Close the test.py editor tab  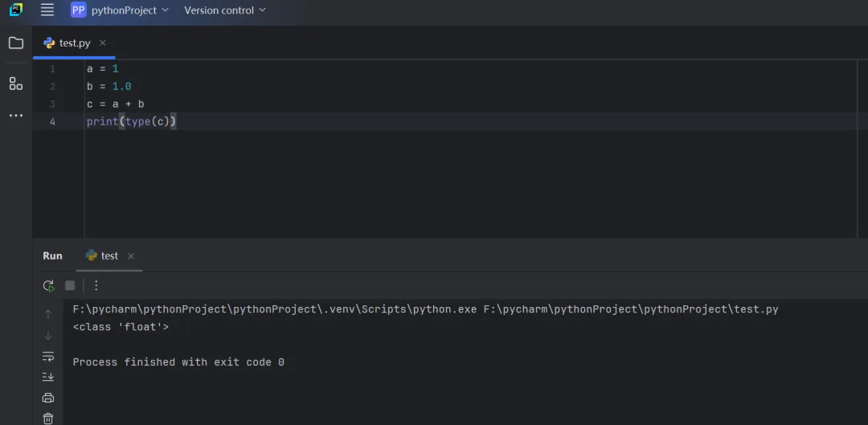pyautogui.click(x=103, y=43)
